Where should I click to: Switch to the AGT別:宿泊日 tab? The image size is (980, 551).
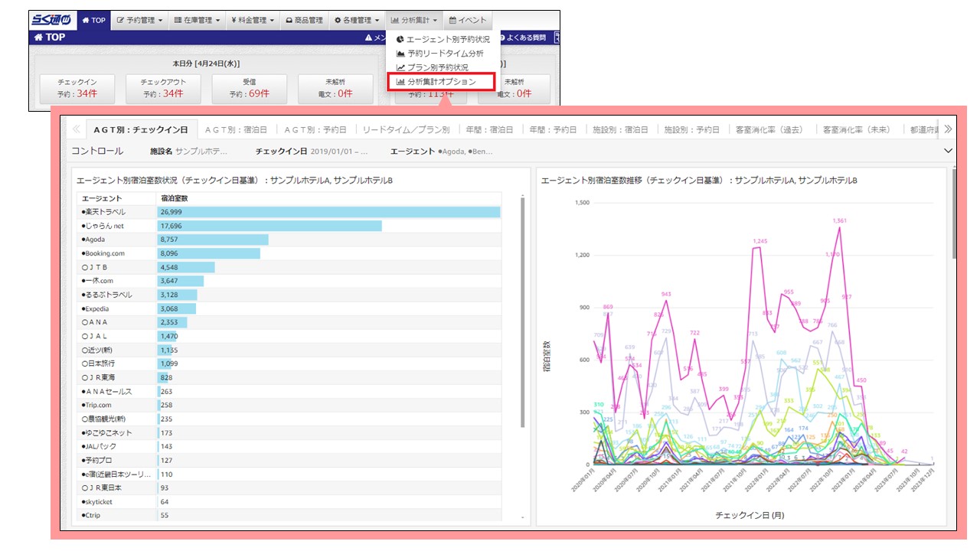tap(236, 130)
